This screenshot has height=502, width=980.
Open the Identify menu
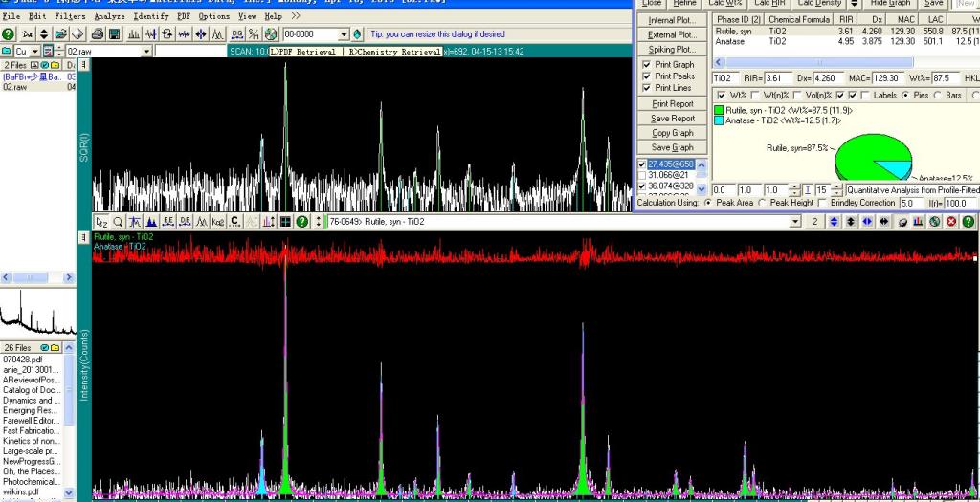click(x=151, y=16)
